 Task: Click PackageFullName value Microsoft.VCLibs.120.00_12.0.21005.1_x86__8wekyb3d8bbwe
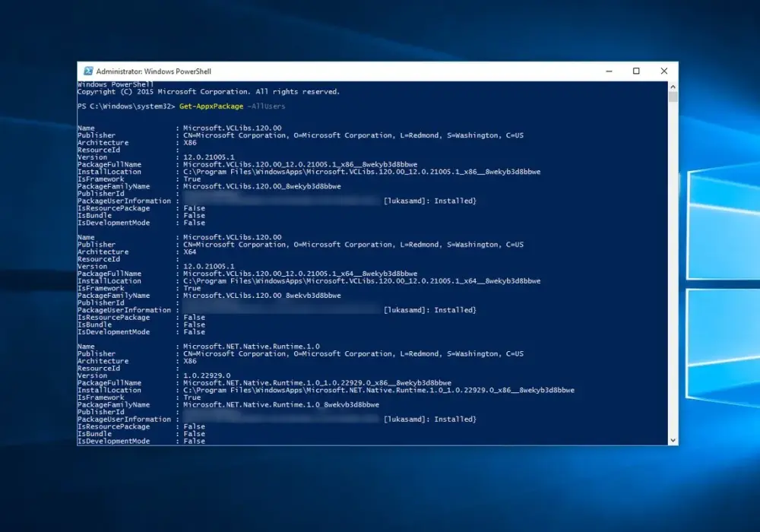click(300, 165)
